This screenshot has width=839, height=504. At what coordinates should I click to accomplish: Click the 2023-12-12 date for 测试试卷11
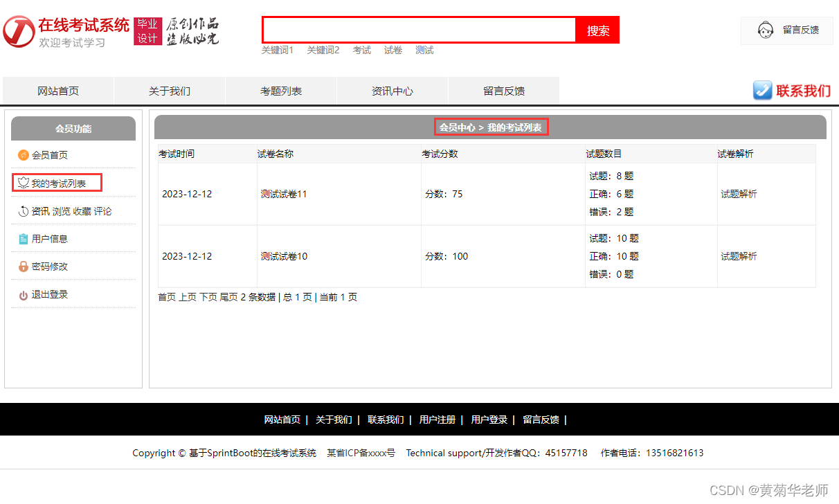click(x=187, y=195)
